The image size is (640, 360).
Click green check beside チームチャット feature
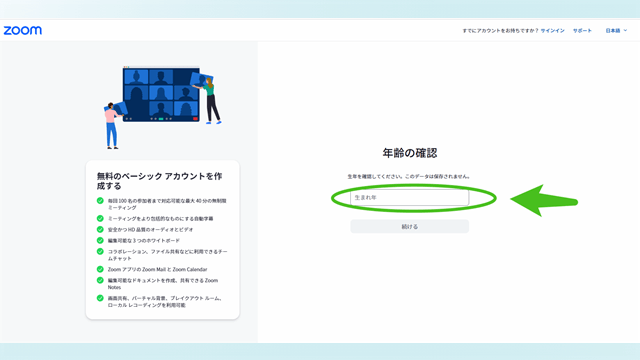(100, 251)
